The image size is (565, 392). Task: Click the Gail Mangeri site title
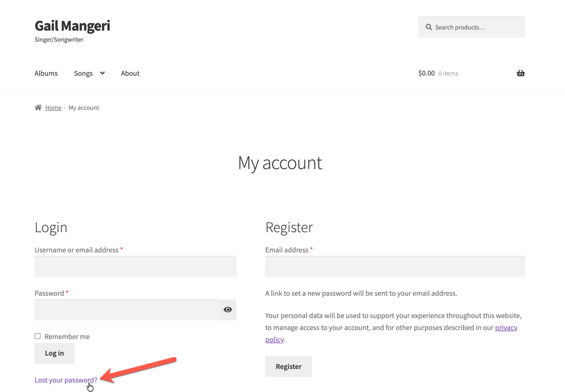click(x=72, y=26)
